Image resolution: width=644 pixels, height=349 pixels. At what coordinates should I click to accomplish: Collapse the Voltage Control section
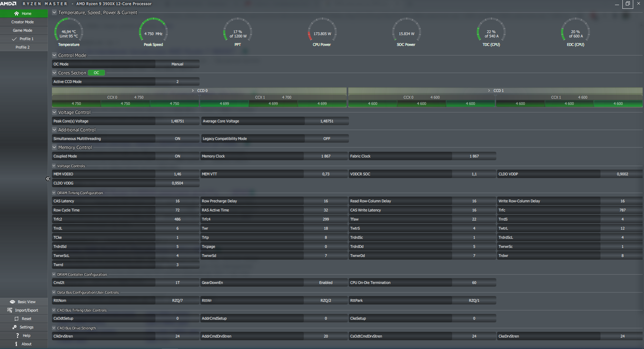pos(54,112)
